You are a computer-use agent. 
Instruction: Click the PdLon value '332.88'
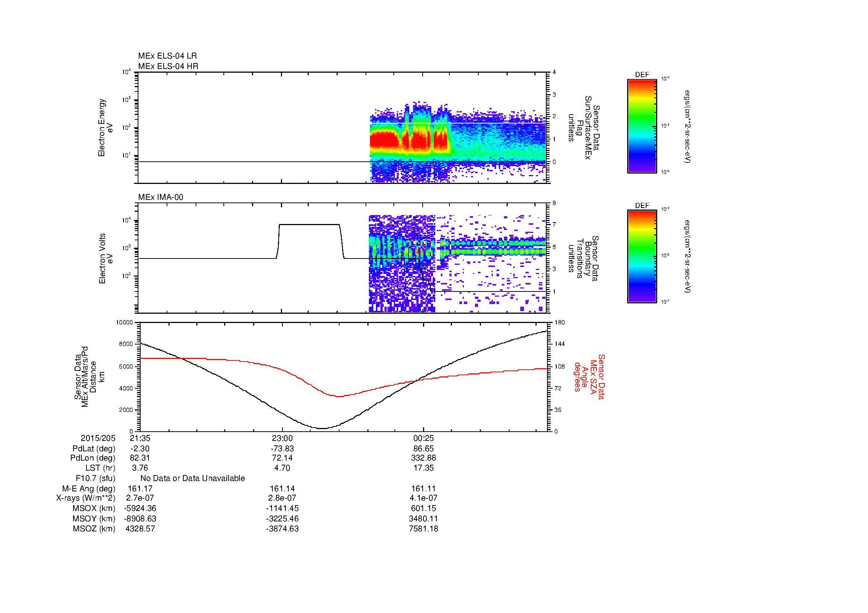(423, 458)
